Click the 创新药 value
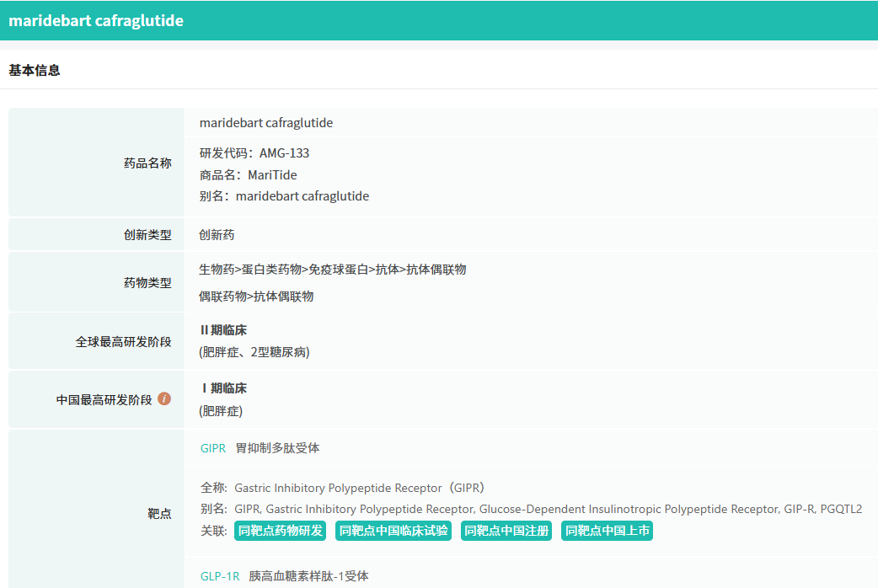The image size is (878, 588). click(x=217, y=235)
